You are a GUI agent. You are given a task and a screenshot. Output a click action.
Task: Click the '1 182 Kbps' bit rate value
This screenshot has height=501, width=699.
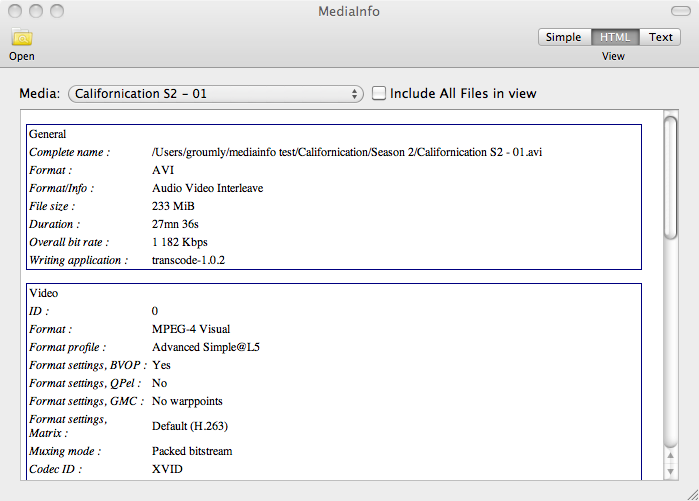click(x=180, y=242)
